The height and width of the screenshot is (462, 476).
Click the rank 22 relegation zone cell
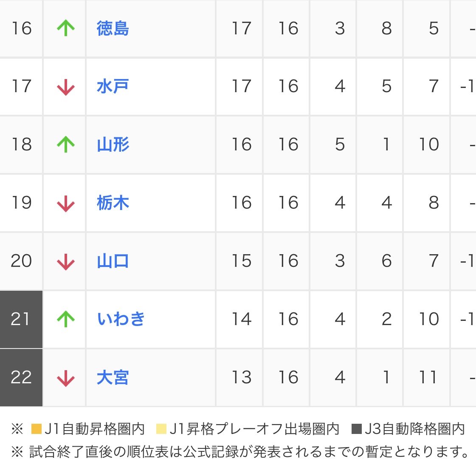click(21, 378)
